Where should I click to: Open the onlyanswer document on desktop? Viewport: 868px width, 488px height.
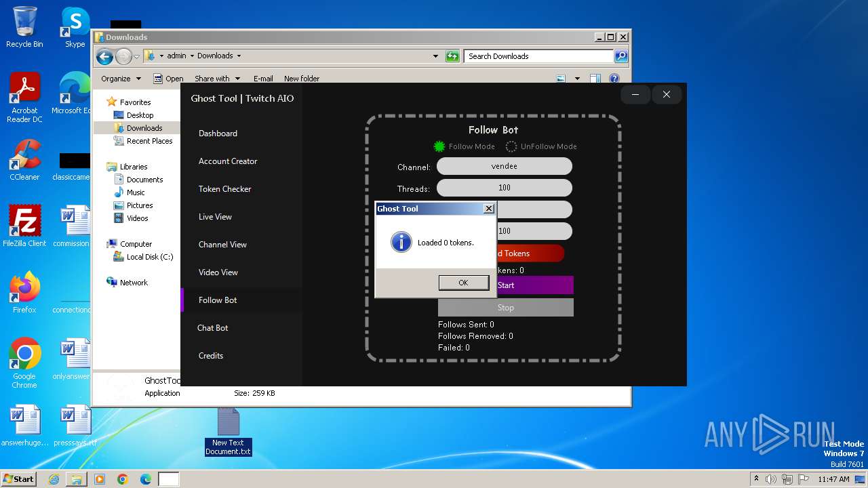73,359
